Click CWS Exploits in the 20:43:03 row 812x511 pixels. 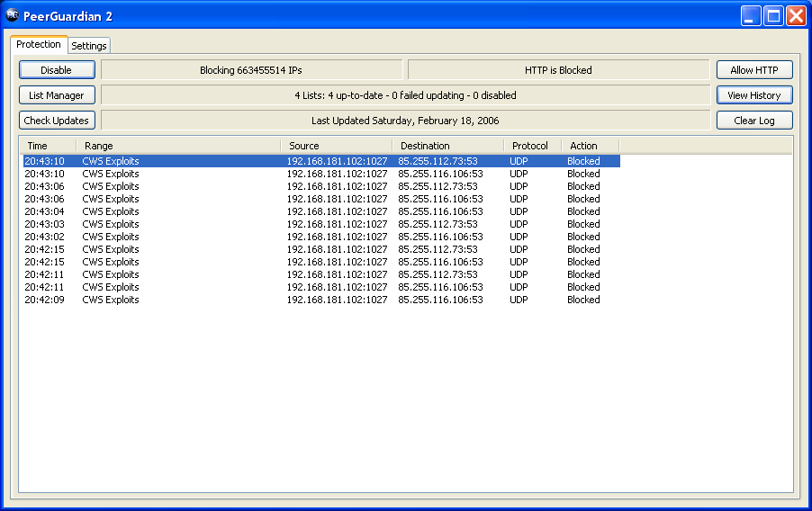(x=111, y=224)
